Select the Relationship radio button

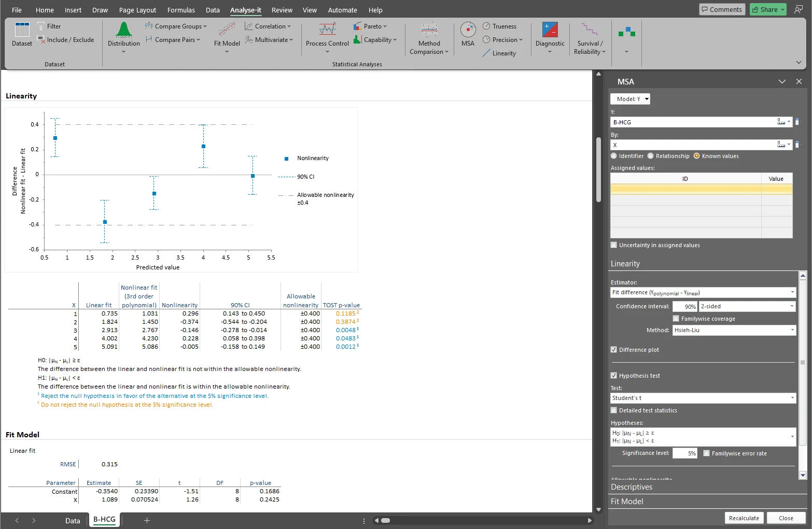(x=651, y=156)
